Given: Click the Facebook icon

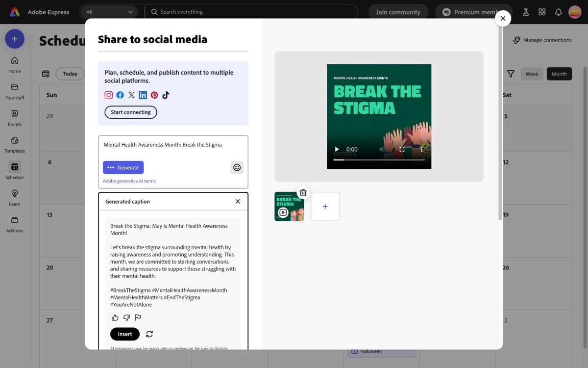Looking at the screenshot, I should coord(120,95).
